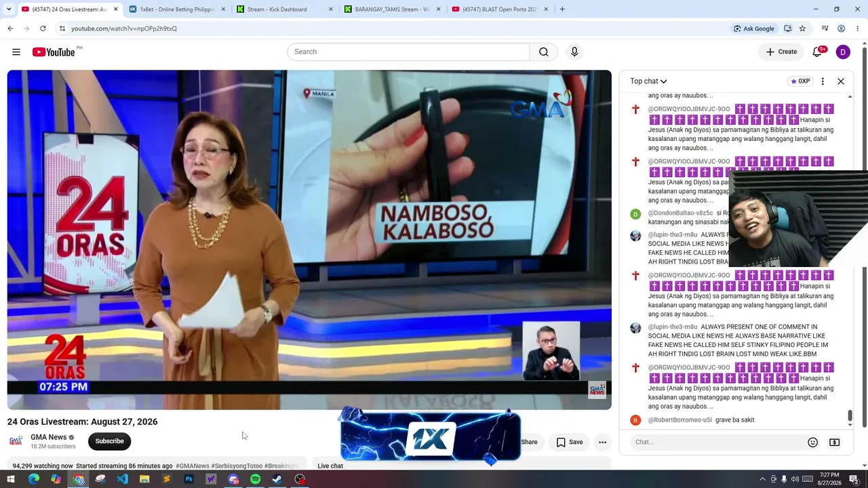
Task: Open more actions menu below the video
Action: pos(602,442)
